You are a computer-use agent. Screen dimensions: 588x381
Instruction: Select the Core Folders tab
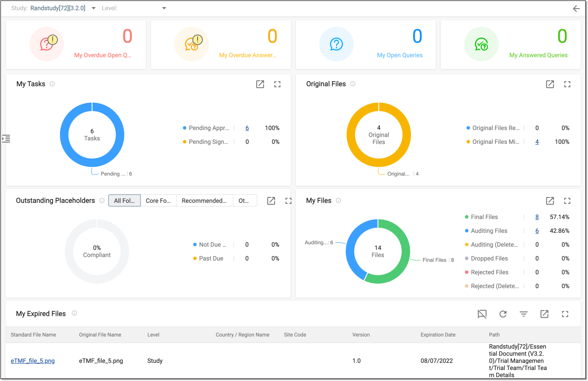(x=158, y=201)
